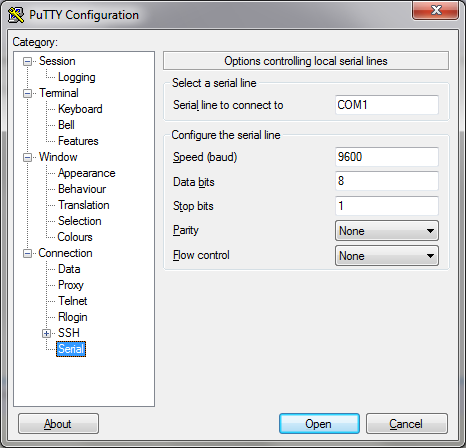Collapse the Window tree node
This screenshot has width=466, height=448.
pyautogui.click(x=27, y=157)
